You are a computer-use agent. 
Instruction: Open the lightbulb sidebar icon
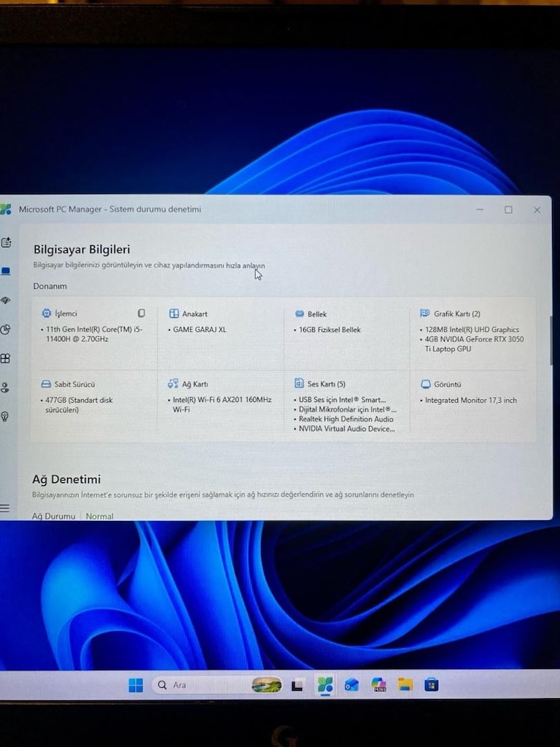(x=5, y=417)
